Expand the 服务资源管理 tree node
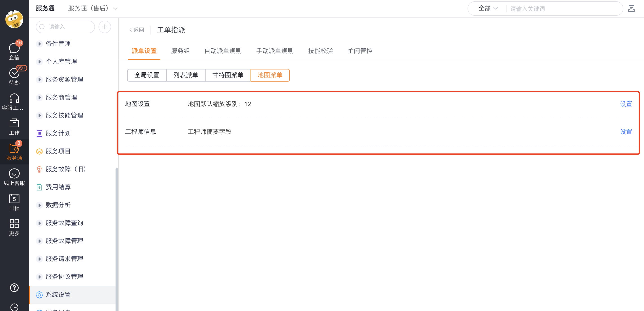The image size is (644, 311). click(39, 80)
